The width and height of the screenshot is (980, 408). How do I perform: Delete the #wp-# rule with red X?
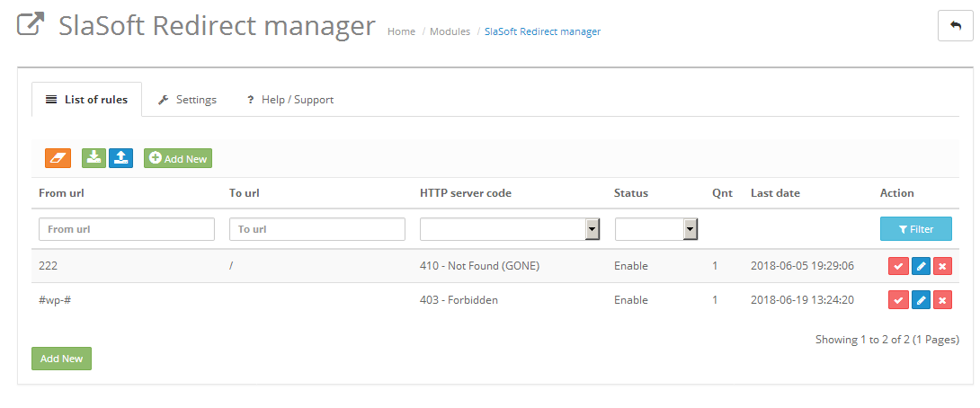click(x=942, y=300)
